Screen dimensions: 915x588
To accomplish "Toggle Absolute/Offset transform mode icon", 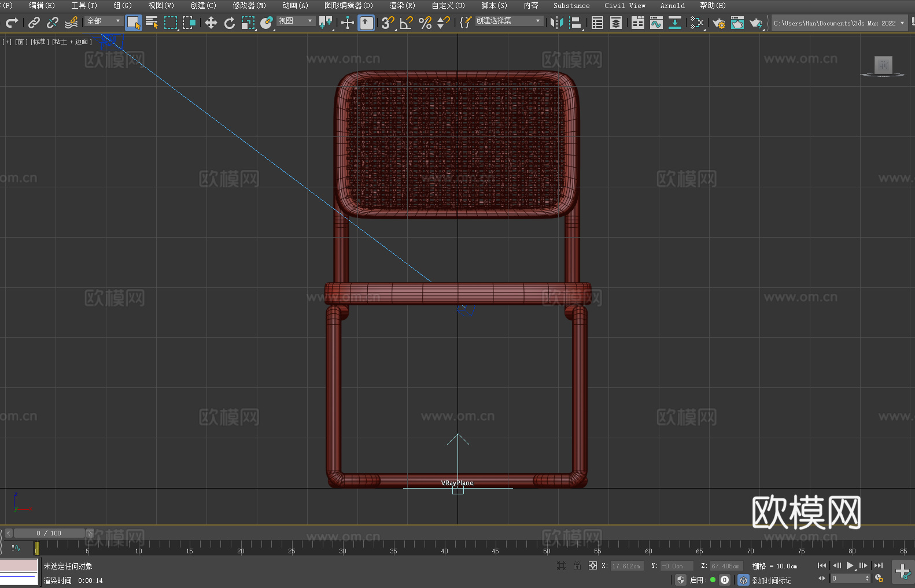I will tap(592, 565).
